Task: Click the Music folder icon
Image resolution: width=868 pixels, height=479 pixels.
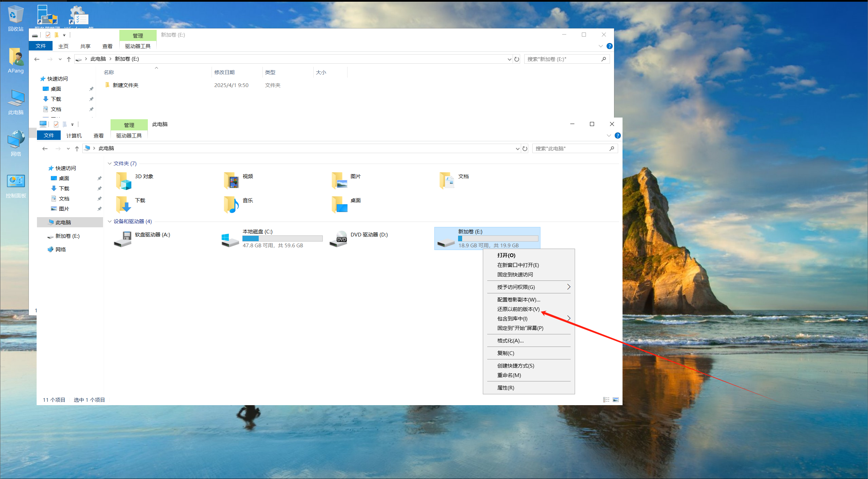Action: coord(231,205)
